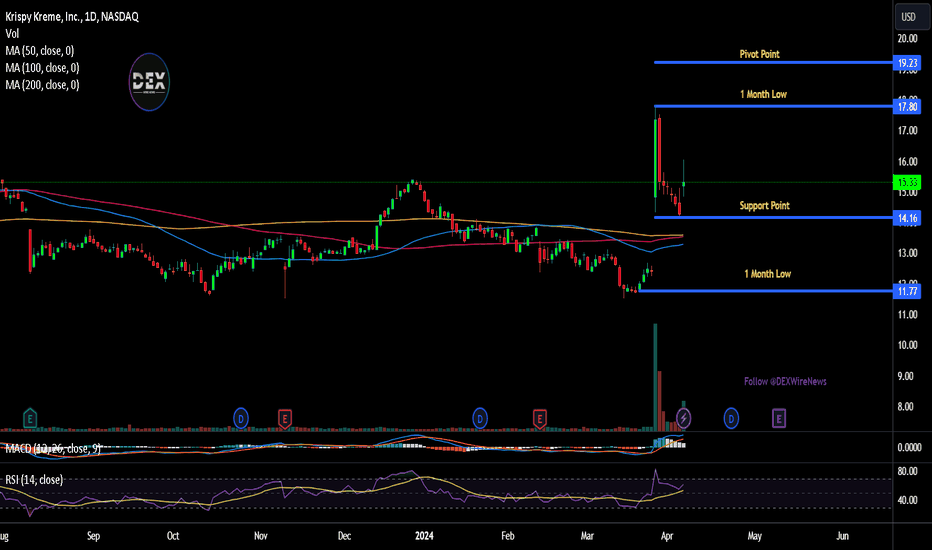Select the MACD (12, 26, close, 9) legend
The width and height of the screenshot is (932, 550).
53,448
